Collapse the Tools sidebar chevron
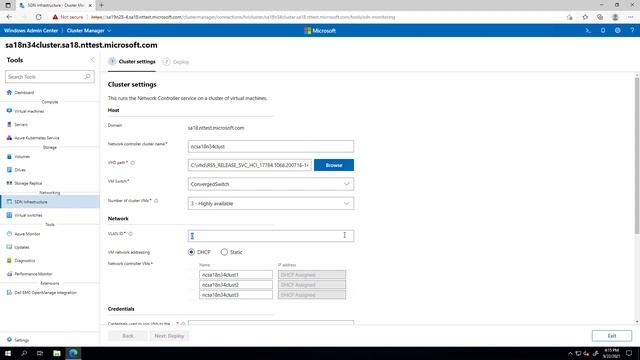The height and width of the screenshot is (360, 640). (93, 60)
